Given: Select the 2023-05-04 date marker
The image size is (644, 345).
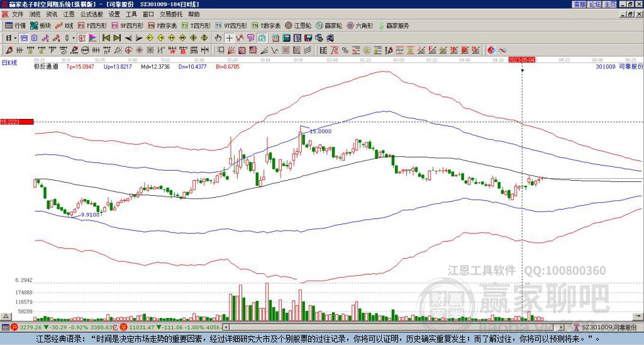Looking at the screenshot, I should 522,60.
